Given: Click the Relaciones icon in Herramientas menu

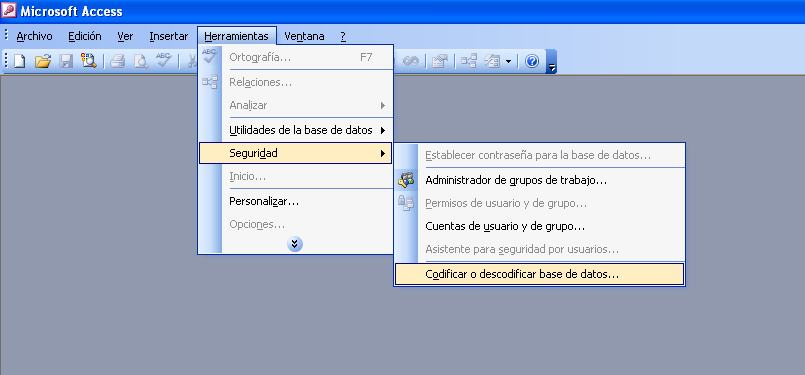Looking at the screenshot, I should [x=210, y=81].
